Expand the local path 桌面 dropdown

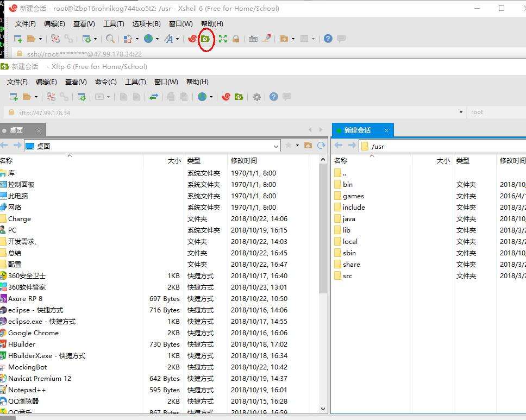276,146
